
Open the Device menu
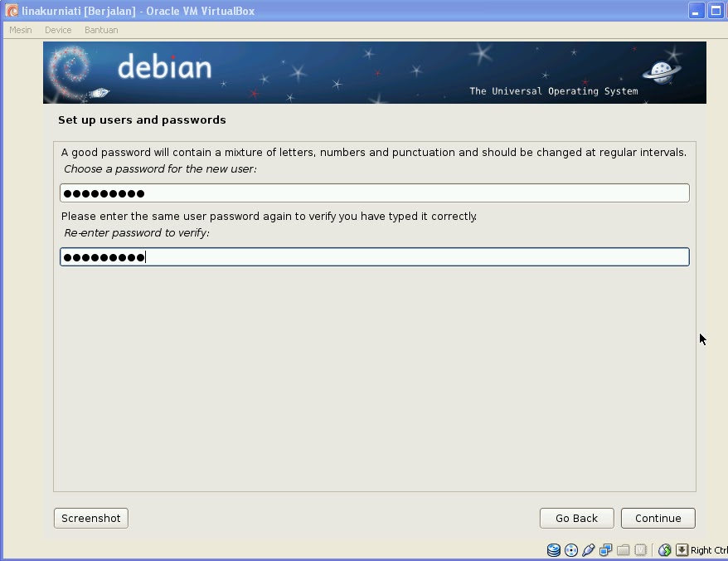tap(58, 30)
